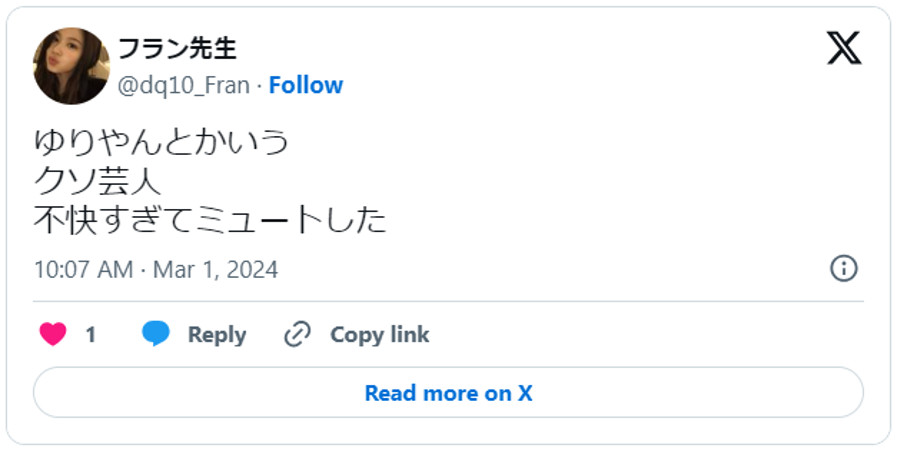Open the tweet info circle icon
907x455 pixels.
[844, 268]
